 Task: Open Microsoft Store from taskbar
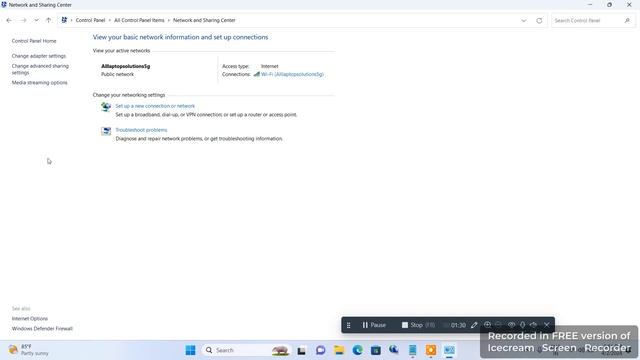(376, 350)
